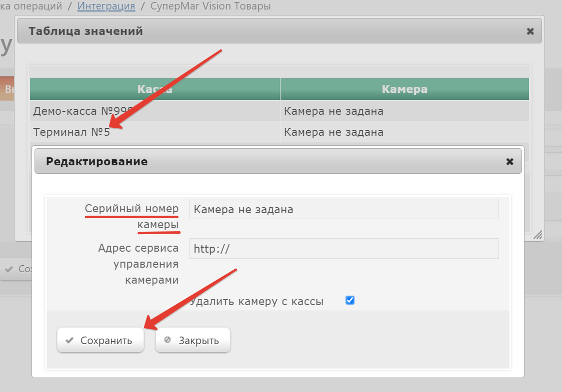Open the Интеграция breadcrumb link

(x=106, y=6)
